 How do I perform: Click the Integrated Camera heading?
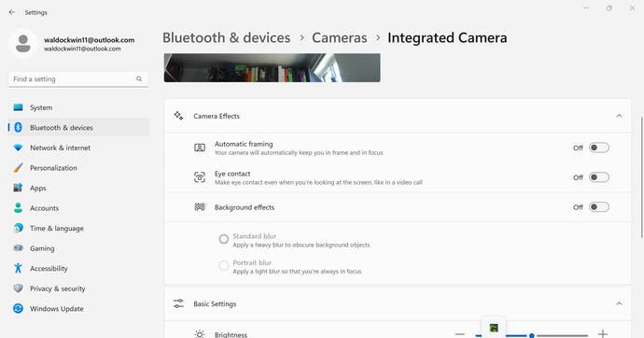point(447,37)
